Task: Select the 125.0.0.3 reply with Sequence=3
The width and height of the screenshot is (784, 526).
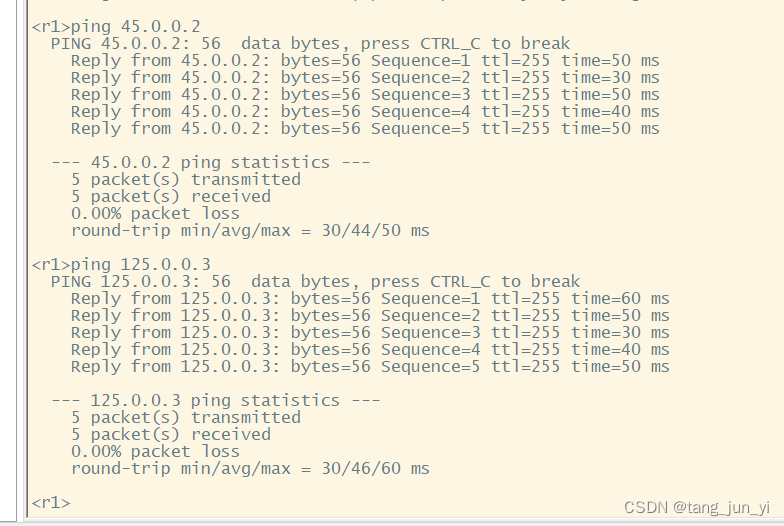Action: tap(370, 332)
